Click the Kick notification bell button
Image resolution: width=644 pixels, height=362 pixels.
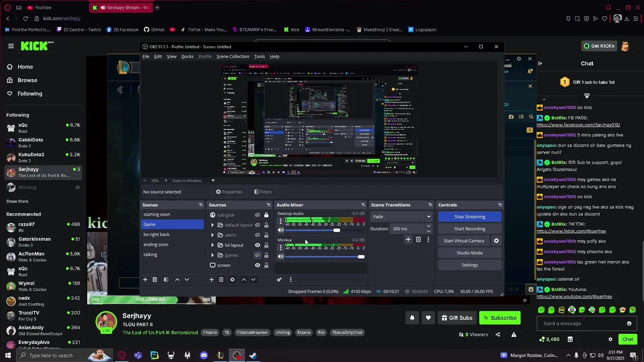click(412, 318)
